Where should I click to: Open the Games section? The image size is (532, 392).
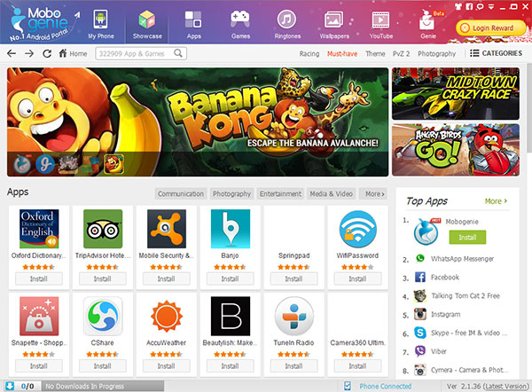[240, 24]
